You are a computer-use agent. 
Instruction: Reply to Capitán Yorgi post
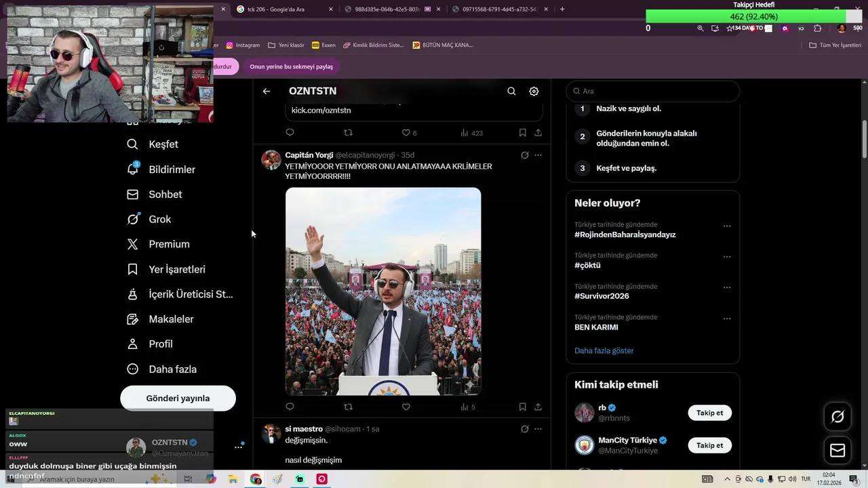(x=290, y=407)
